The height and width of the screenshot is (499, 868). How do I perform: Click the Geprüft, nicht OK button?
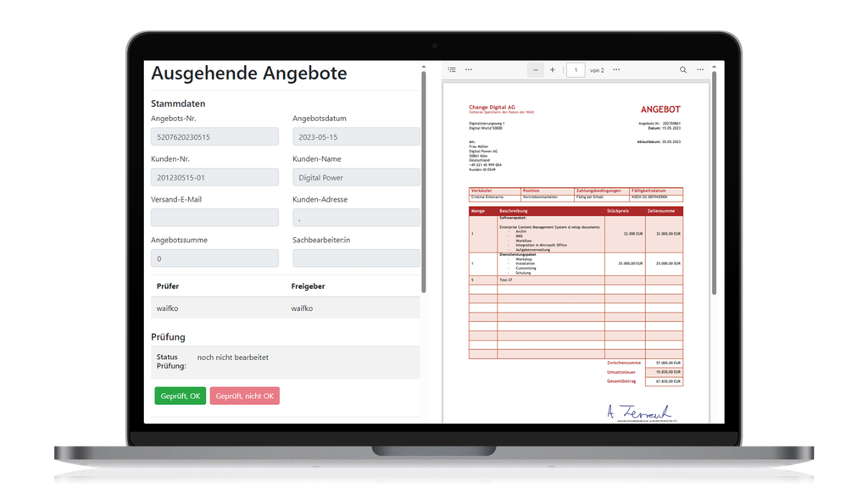click(x=245, y=396)
